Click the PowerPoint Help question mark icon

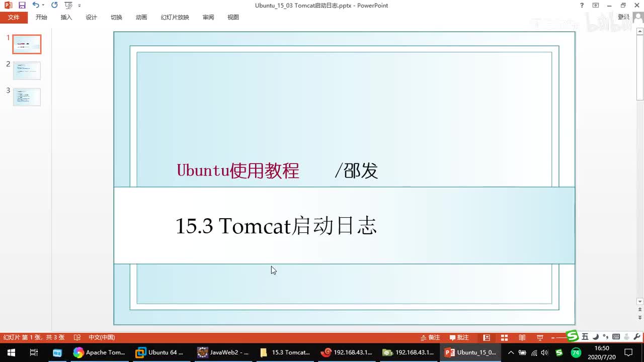(x=582, y=5)
